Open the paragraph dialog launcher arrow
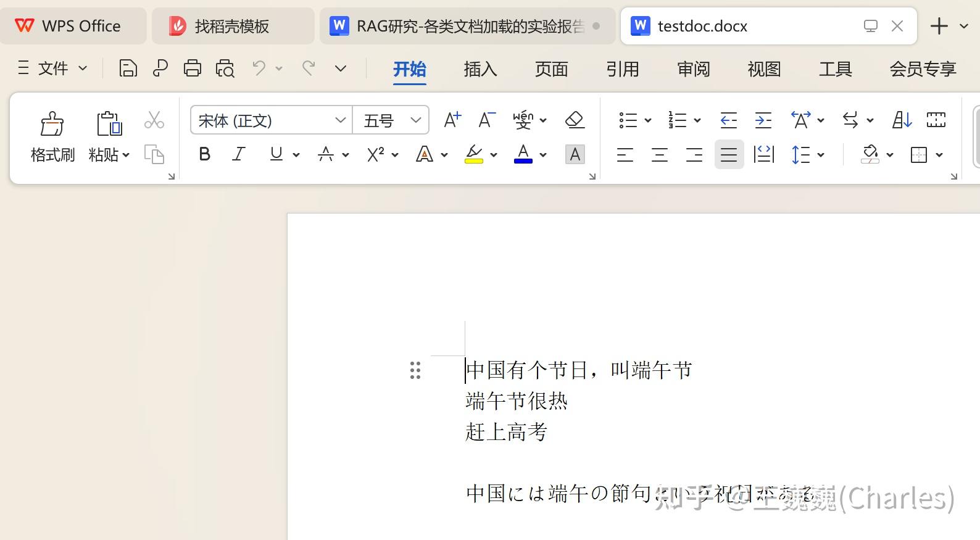Image resolution: width=980 pixels, height=540 pixels. [x=954, y=177]
